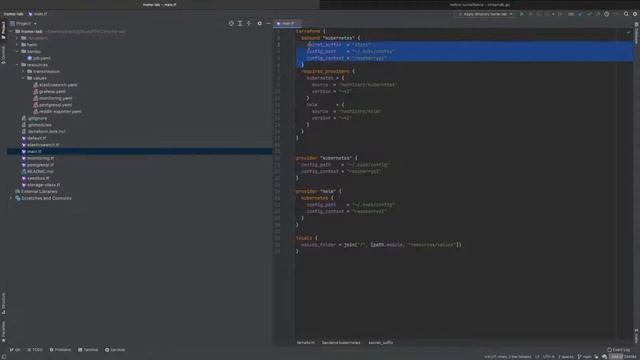The height and width of the screenshot is (360, 640).
Task: Click the UTF-8 encoding in status bar
Action: (549, 357)
